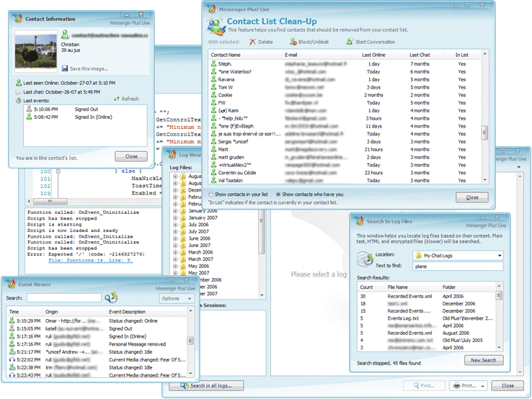
Task: Click the folder icon next to March 2006
Action: pyautogui.click(x=183, y=252)
